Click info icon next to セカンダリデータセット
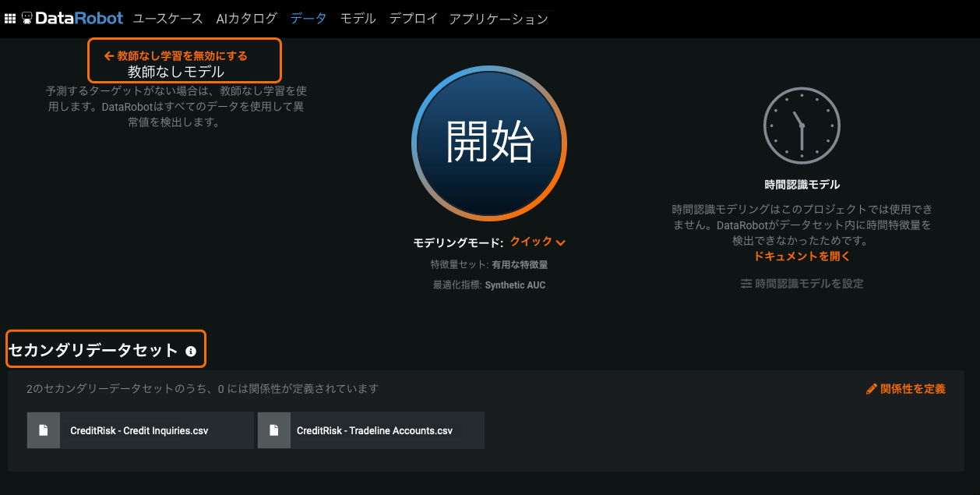This screenshot has width=980, height=495. click(191, 352)
